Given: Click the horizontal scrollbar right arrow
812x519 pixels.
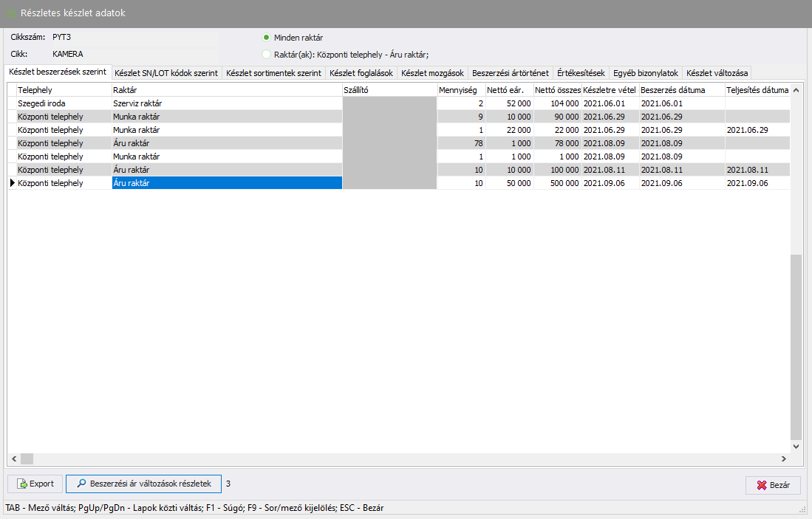Looking at the screenshot, I should tap(783, 458).
